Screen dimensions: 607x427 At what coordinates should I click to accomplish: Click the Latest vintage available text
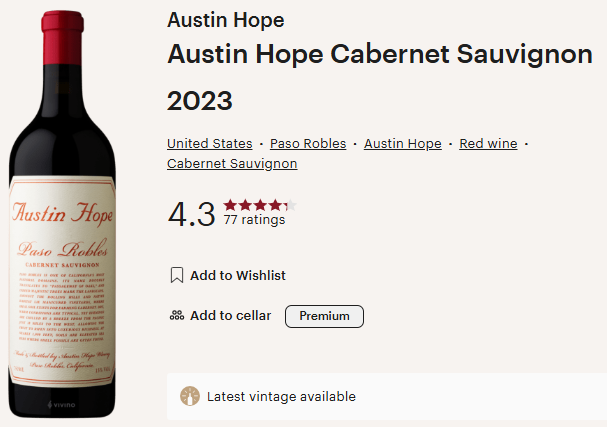tap(281, 396)
